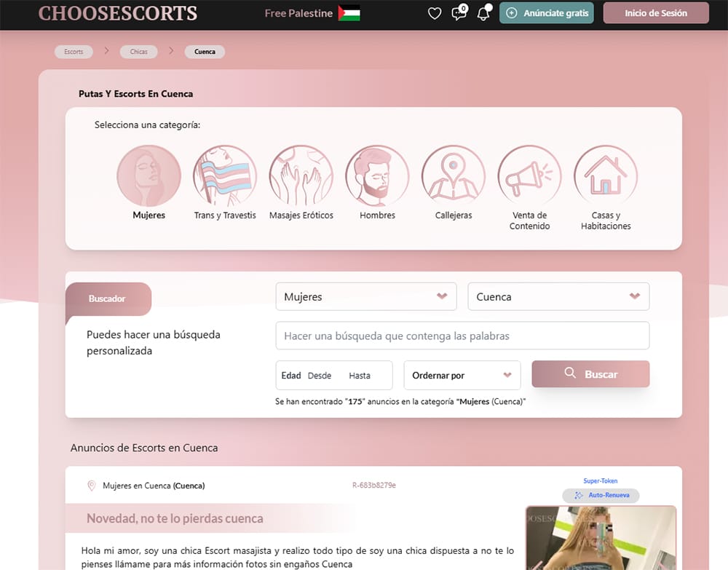The image size is (728, 570).
Task: Go to Escorts breadcrumb
Action: click(x=74, y=52)
